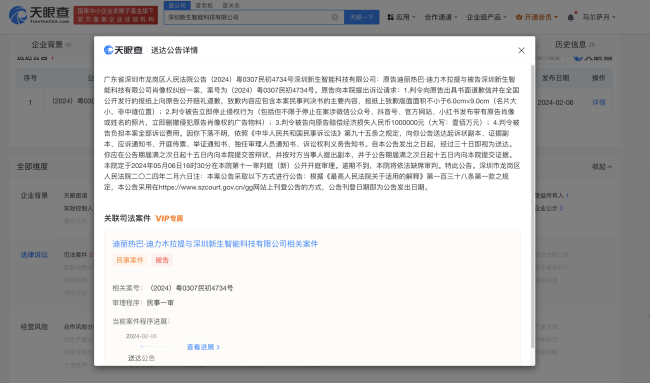650x383 pixels.
Task: Click the 民事案件 tag
Action: point(129,260)
